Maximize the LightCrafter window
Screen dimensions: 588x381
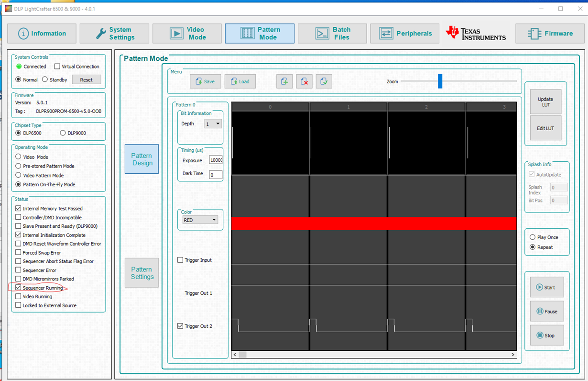click(x=560, y=9)
